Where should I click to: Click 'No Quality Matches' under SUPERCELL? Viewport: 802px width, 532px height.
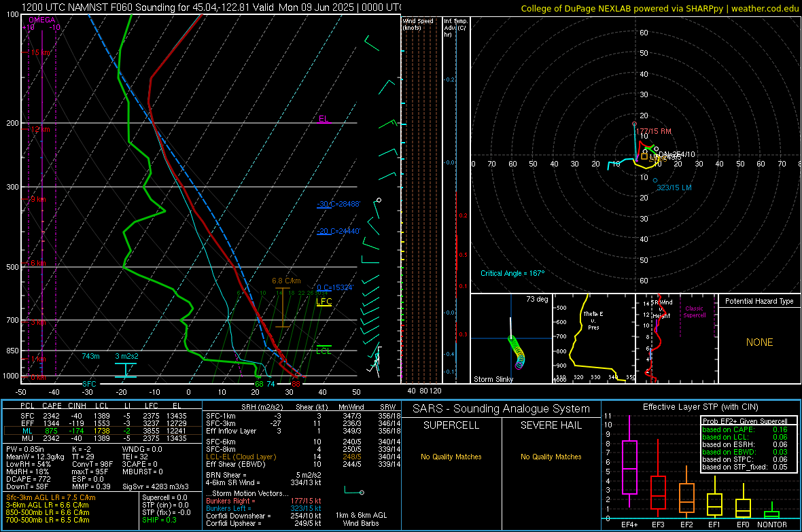tap(451, 457)
